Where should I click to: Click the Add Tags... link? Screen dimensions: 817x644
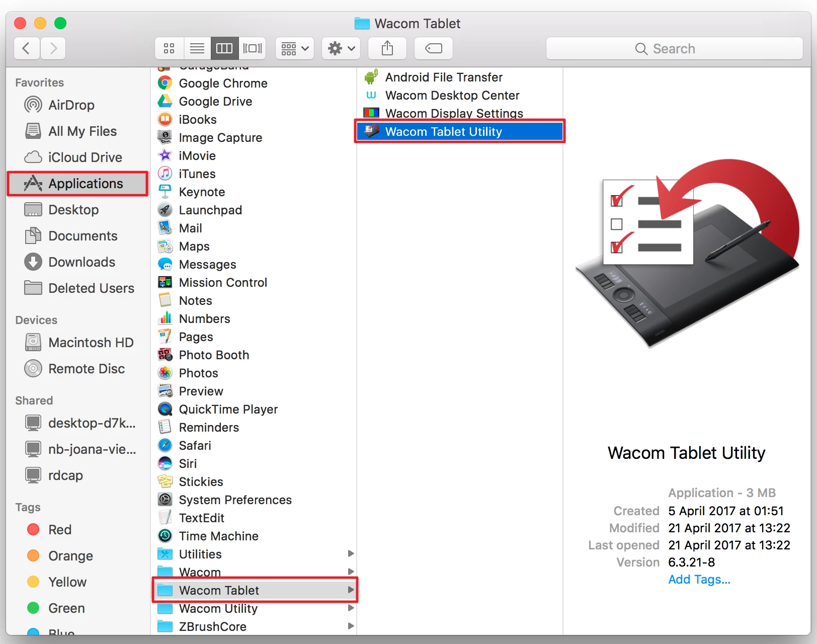click(x=699, y=579)
